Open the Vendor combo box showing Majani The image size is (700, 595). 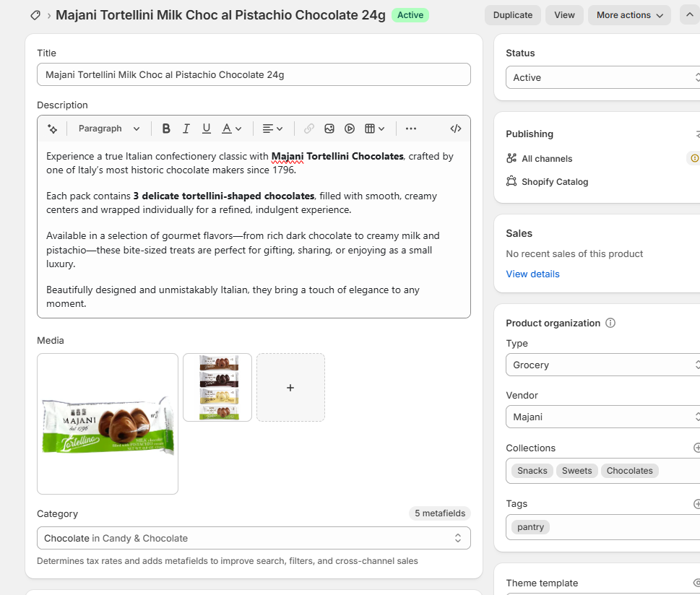[602, 417]
